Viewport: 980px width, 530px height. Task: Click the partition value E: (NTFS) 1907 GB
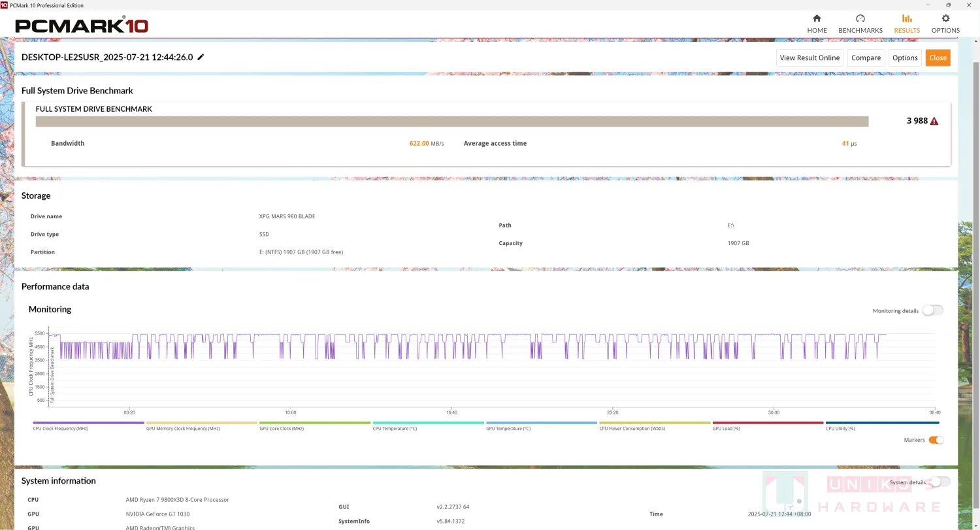[x=301, y=252]
